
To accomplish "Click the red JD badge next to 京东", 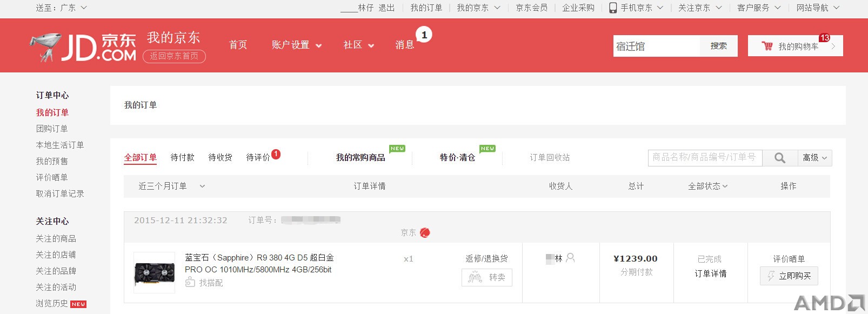I will 425,233.
